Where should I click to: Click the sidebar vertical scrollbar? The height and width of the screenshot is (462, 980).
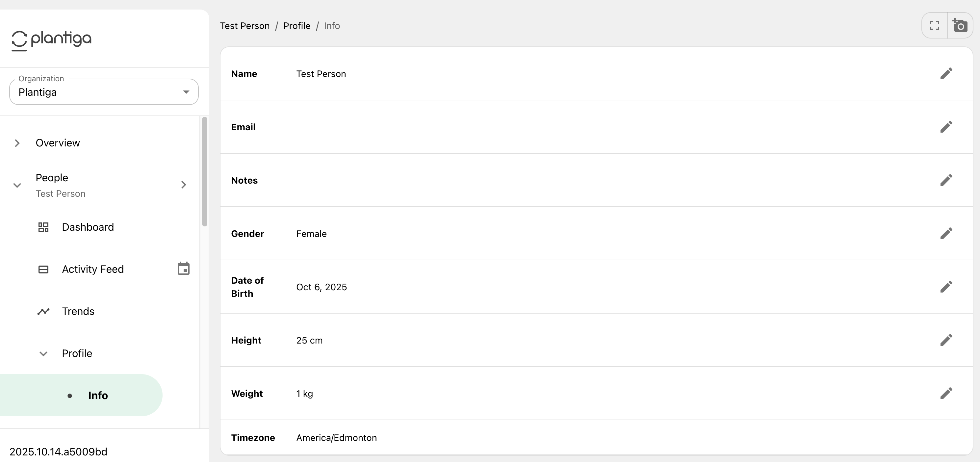205,171
